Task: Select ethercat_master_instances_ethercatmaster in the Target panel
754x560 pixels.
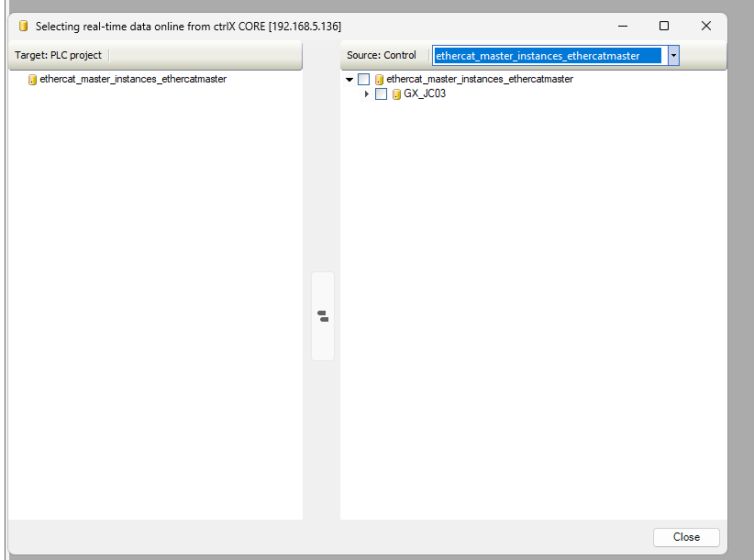Action: tap(133, 79)
